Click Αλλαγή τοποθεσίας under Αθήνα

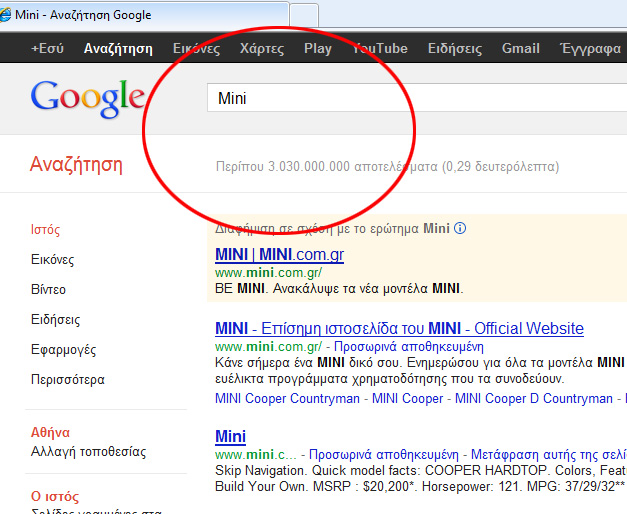pyautogui.click(x=86, y=453)
